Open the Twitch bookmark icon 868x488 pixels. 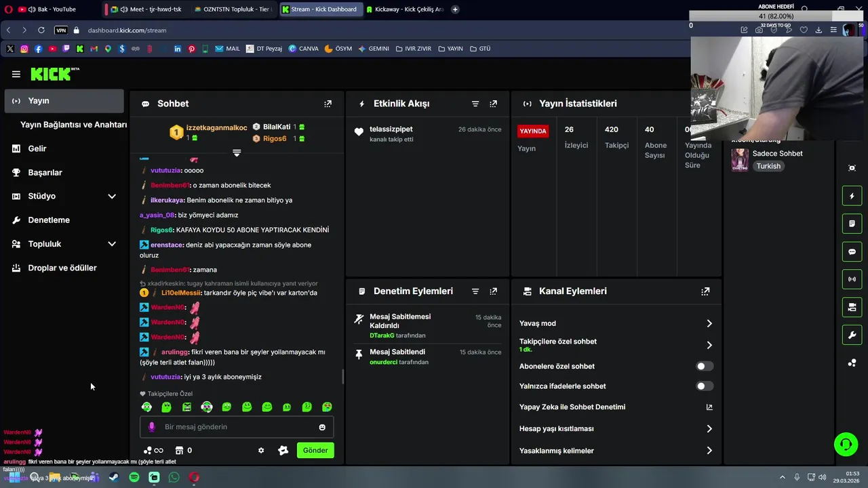66,49
